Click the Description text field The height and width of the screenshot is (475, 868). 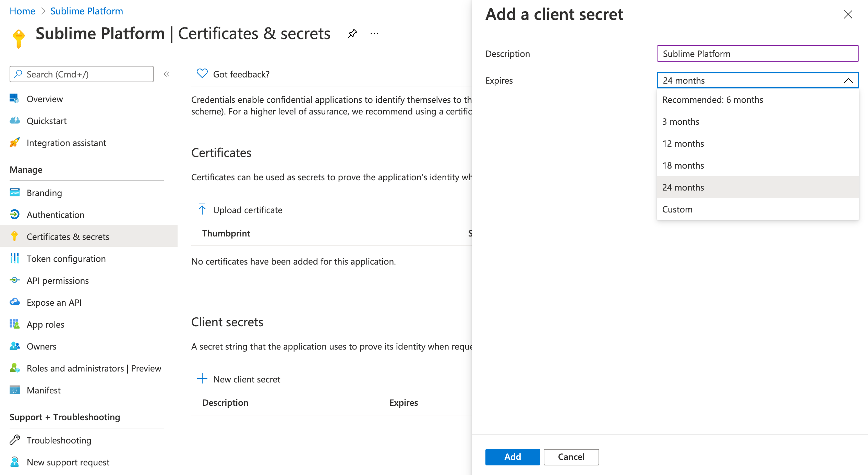pos(757,54)
